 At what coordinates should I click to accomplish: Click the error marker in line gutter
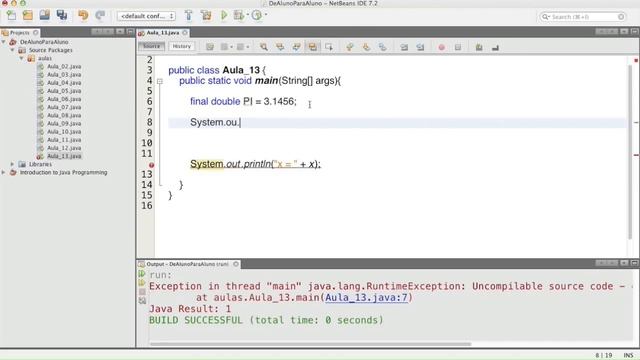pyautogui.click(x=151, y=165)
